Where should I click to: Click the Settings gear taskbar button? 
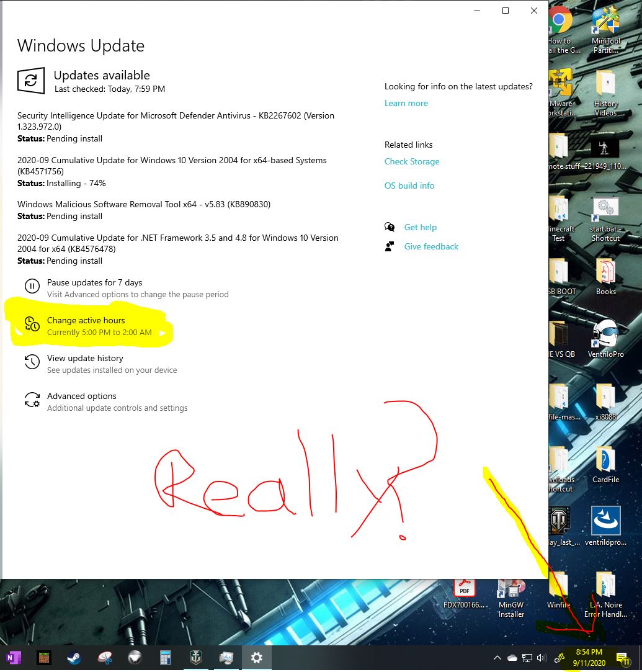click(257, 658)
